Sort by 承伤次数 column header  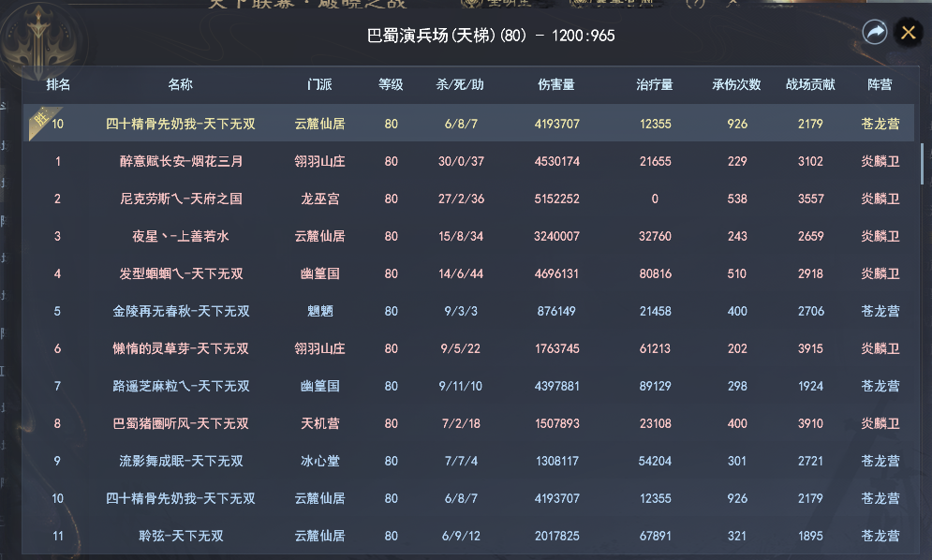pos(736,84)
